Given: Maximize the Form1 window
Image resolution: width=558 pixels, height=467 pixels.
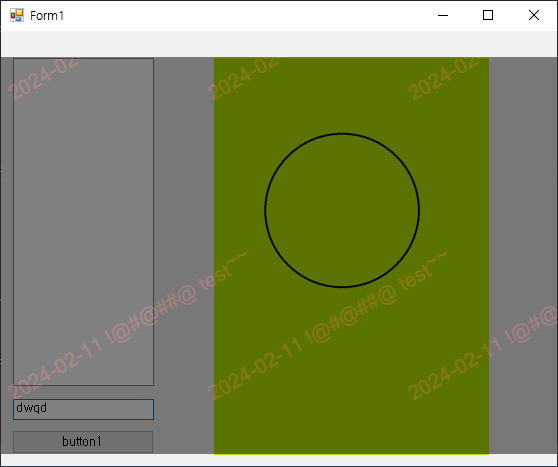Looking at the screenshot, I should click(488, 15).
